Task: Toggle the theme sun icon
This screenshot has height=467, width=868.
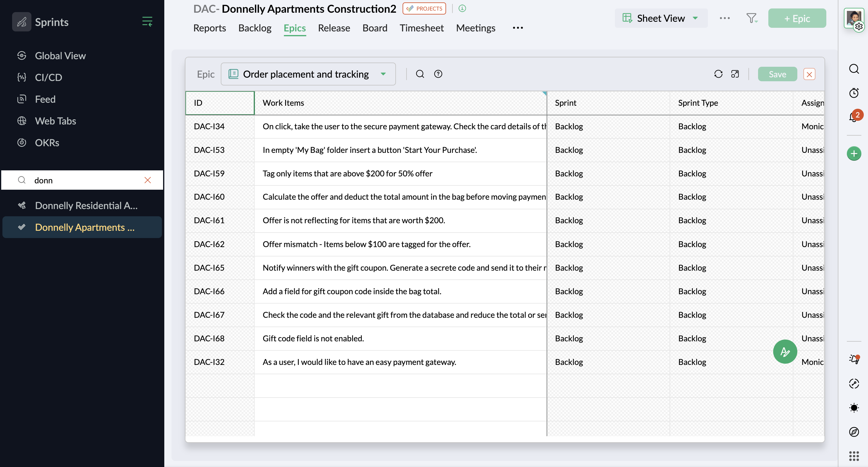Action: (854, 408)
